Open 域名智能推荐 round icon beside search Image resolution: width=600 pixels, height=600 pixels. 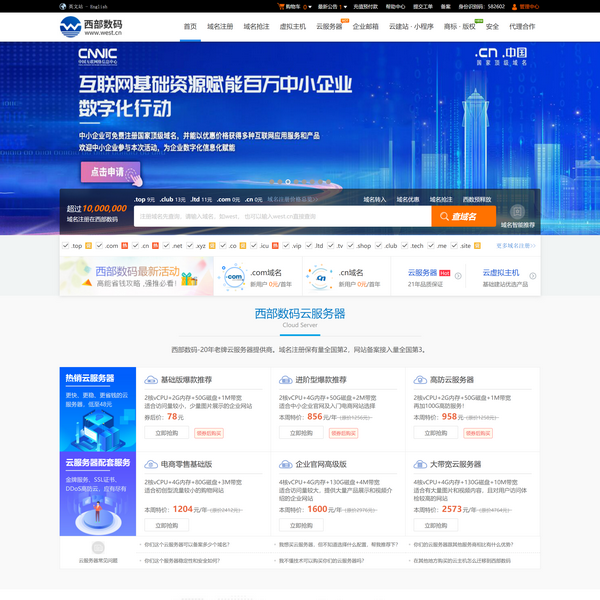518,212
